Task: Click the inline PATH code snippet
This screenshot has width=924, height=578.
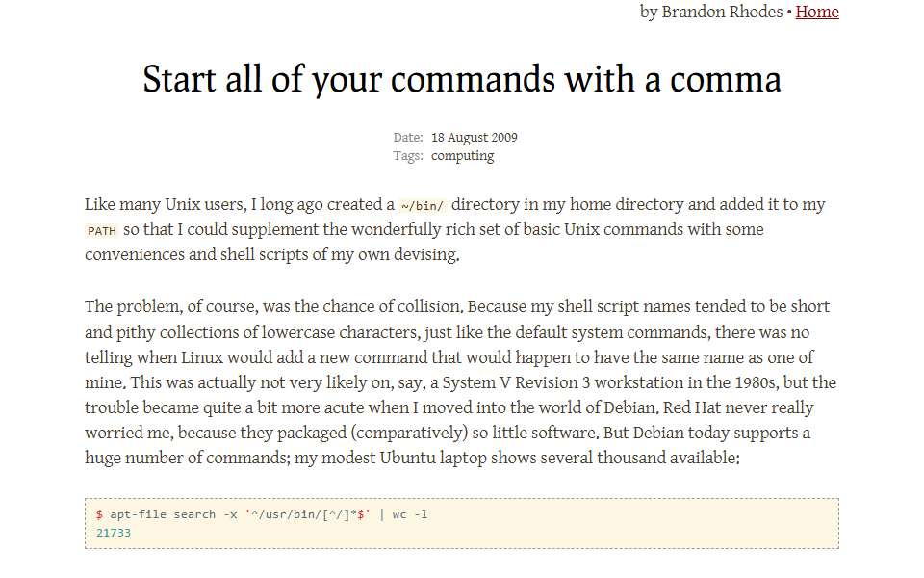Action: [x=102, y=231]
